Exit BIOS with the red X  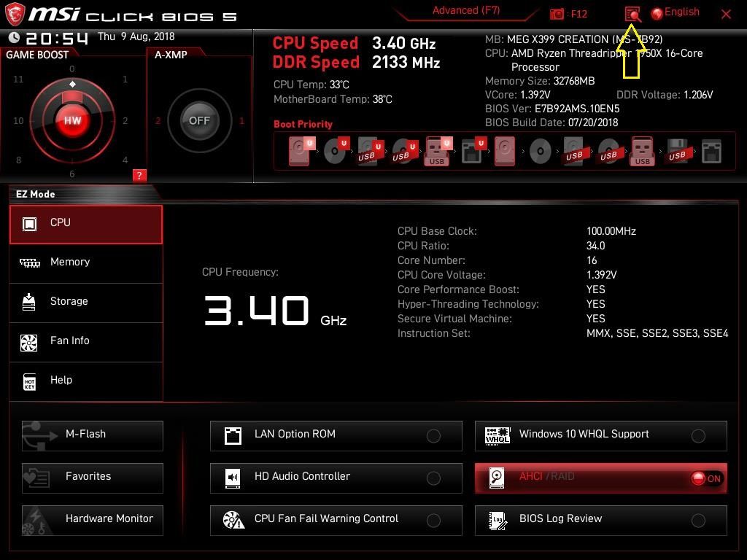click(726, 14)
